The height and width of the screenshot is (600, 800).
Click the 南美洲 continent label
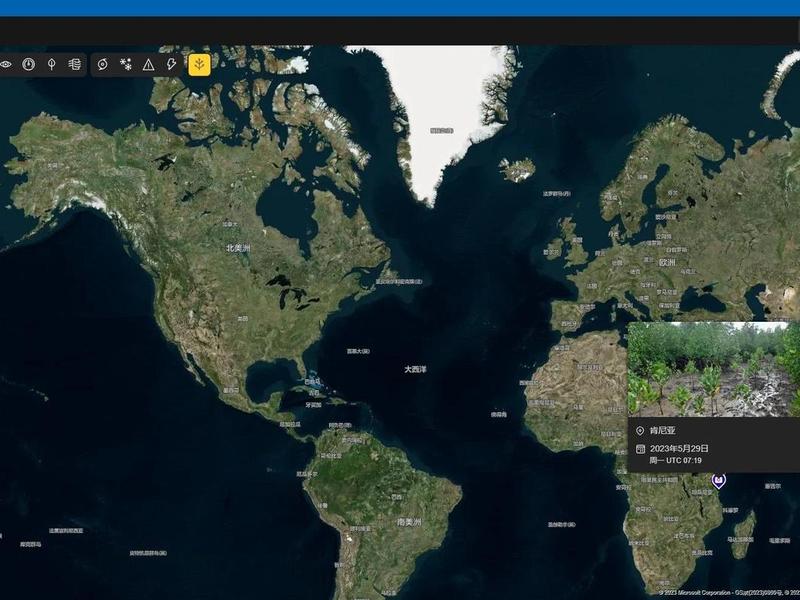[x=409, y=522]
